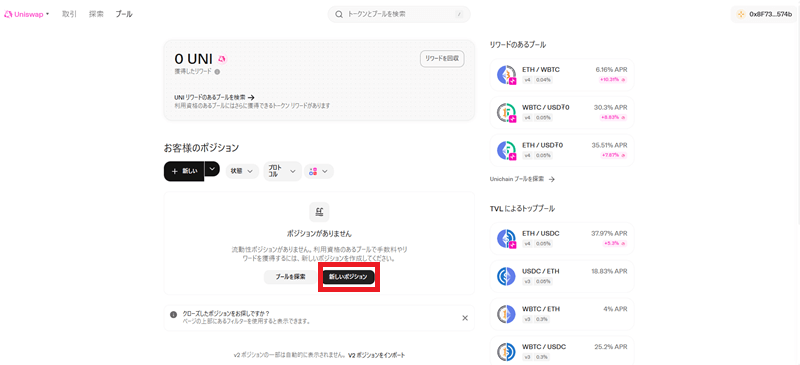This screenshot has width=800, height=365.
Task: Click the ETH / WBTC token pair icon
Action: pyautogui.click(x=507, y=75)
